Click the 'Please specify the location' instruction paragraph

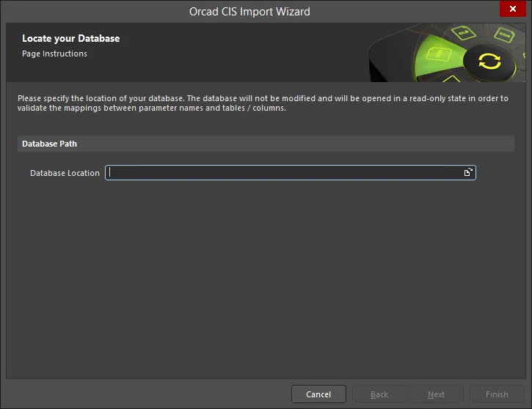tap(263, 103)
